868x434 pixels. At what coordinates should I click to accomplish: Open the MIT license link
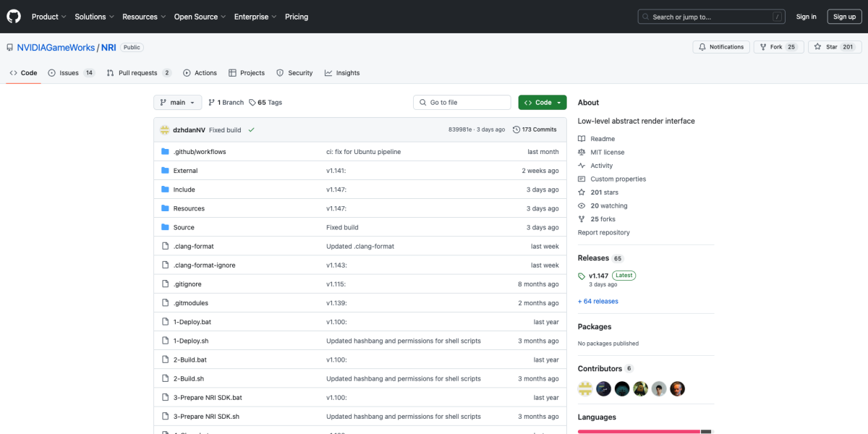pos(607,152)
